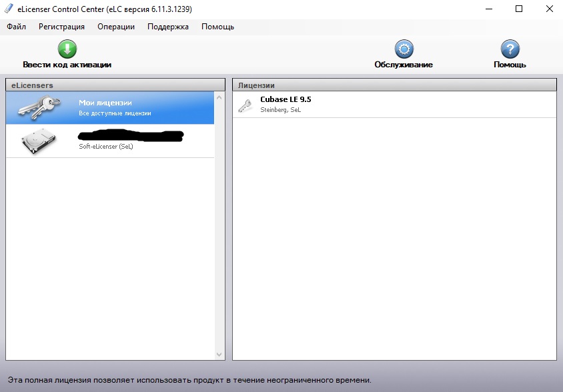The image size is (563, 392).
Task: Click the green Enter Activation Code icon
Action: coord(67,49)
